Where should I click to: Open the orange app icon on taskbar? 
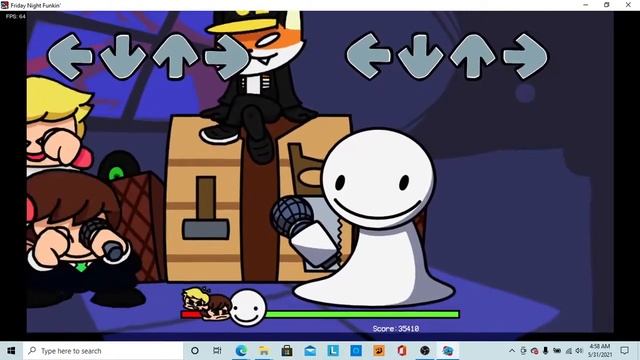[x=379, y=351]
